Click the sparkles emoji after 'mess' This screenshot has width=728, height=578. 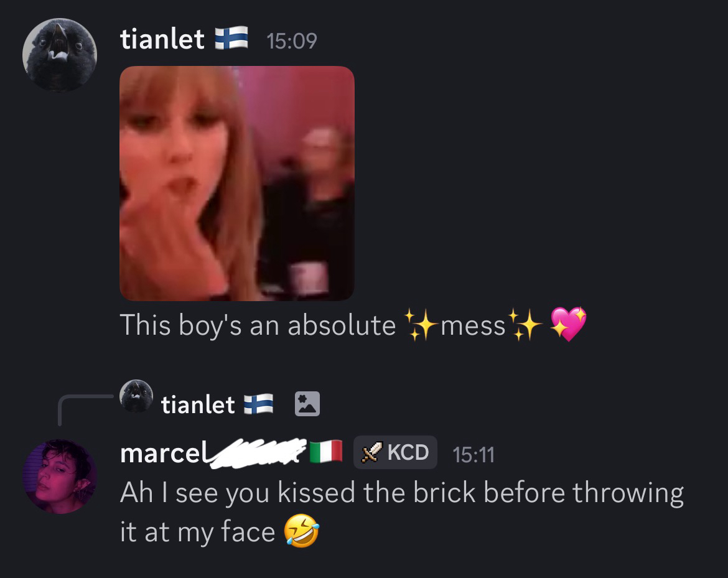point(525,325)
